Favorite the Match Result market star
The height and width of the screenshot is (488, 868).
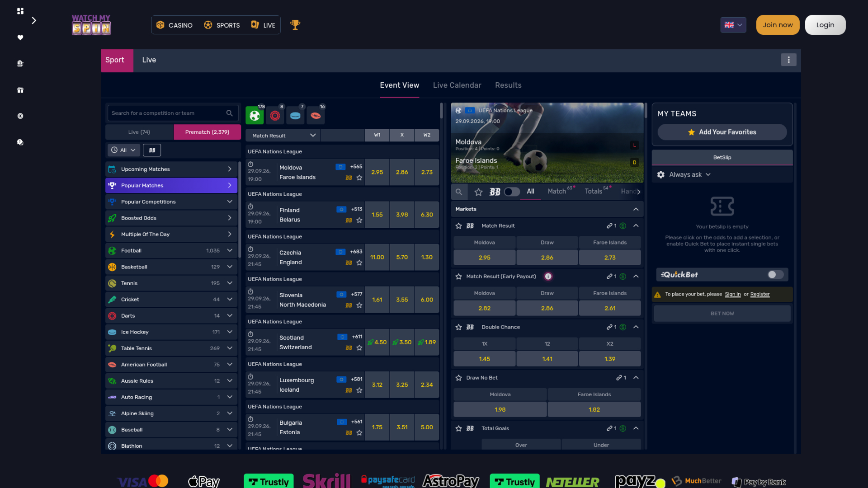coord(459,226)
